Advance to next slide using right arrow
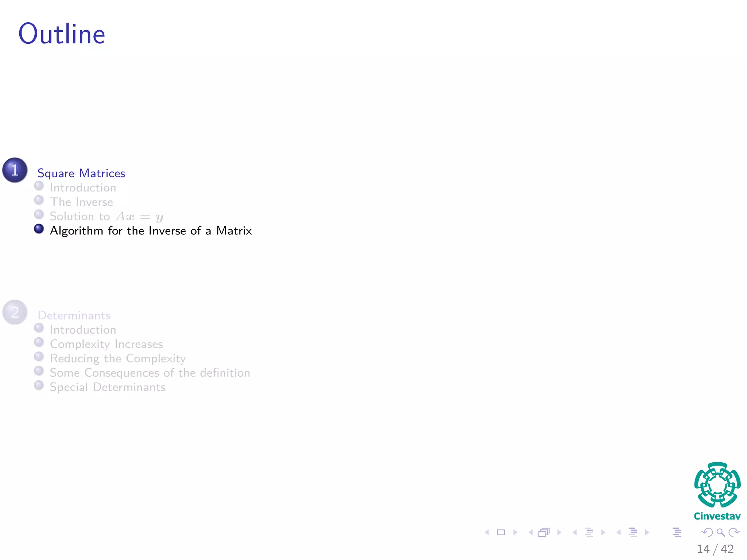The height and width of the screenshot is (560, 747). click(x=515, y=532)
